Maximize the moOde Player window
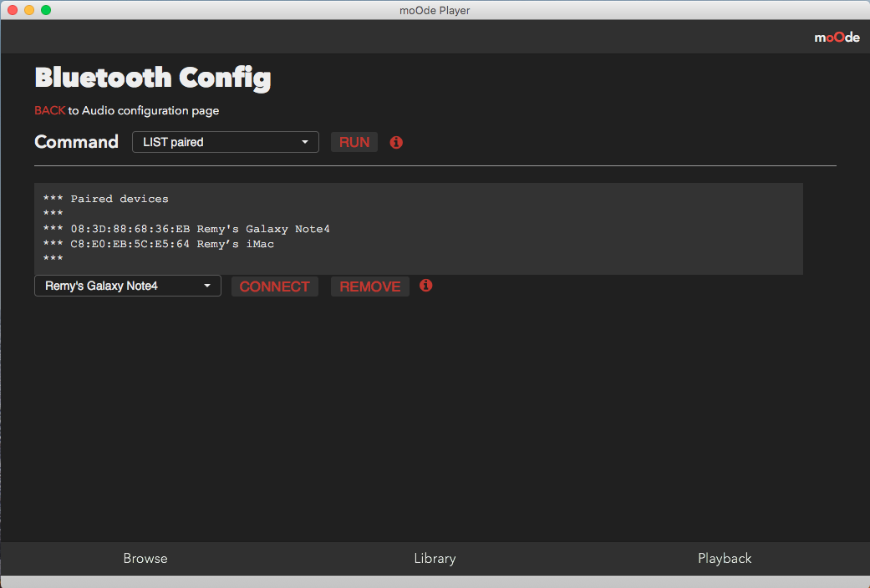The image size is (870, 588). 46,10
